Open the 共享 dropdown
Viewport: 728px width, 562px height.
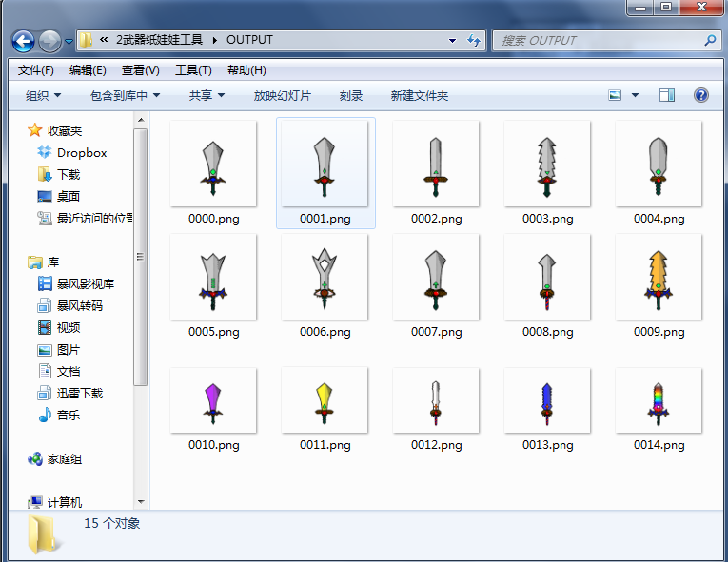point(207,96)
